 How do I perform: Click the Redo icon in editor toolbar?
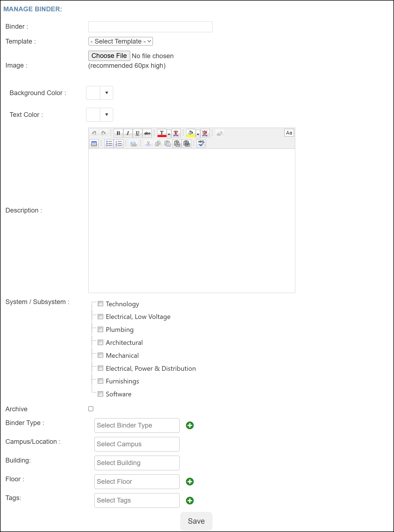(103, 133)
